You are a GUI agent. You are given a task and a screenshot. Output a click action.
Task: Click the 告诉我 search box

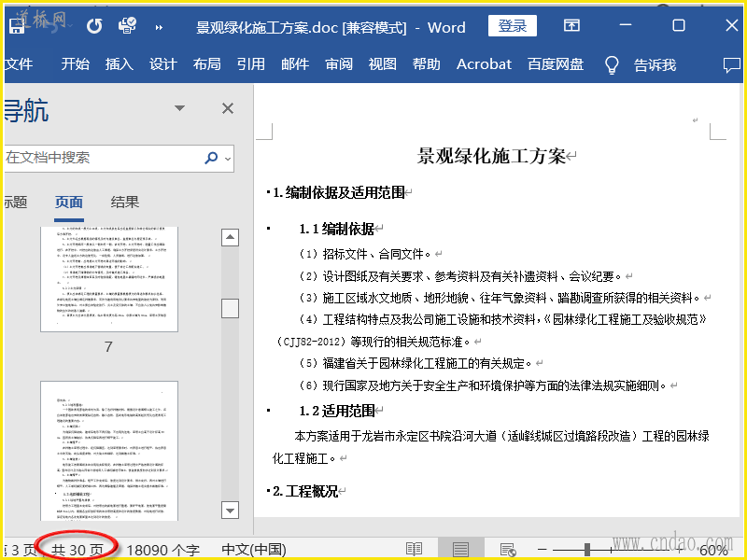coord(655,64)
